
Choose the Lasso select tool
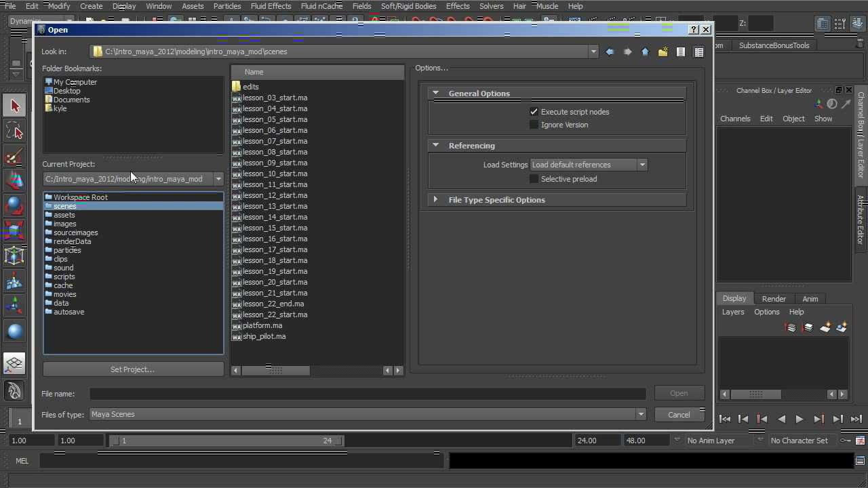pos(14,130)
